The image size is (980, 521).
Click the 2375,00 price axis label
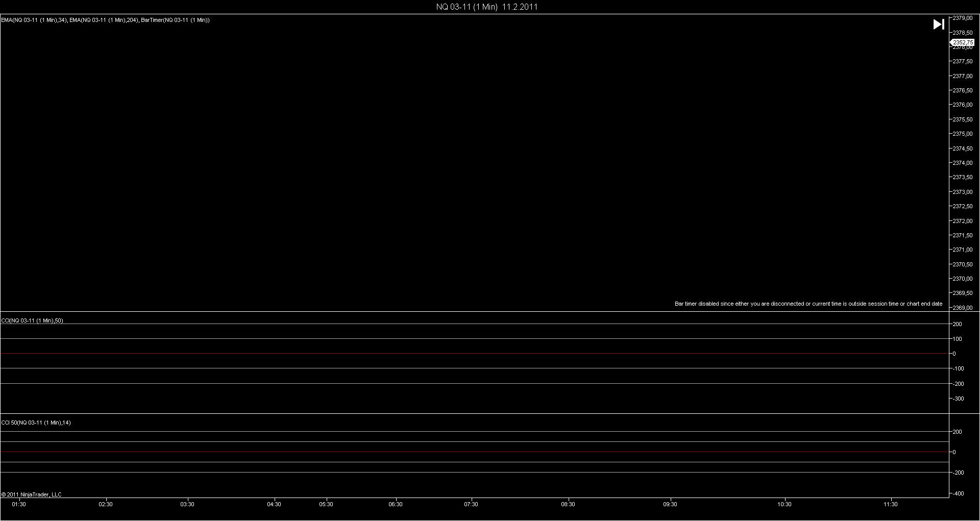963,134
